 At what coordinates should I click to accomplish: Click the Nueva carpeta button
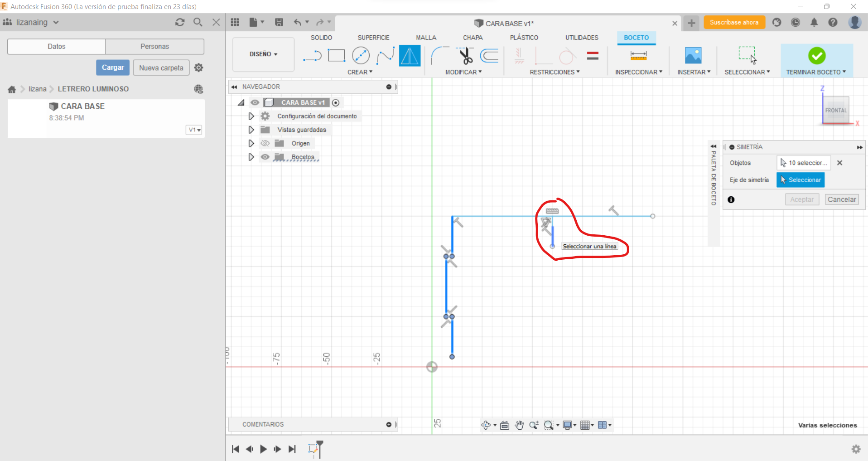pos(161,68)
